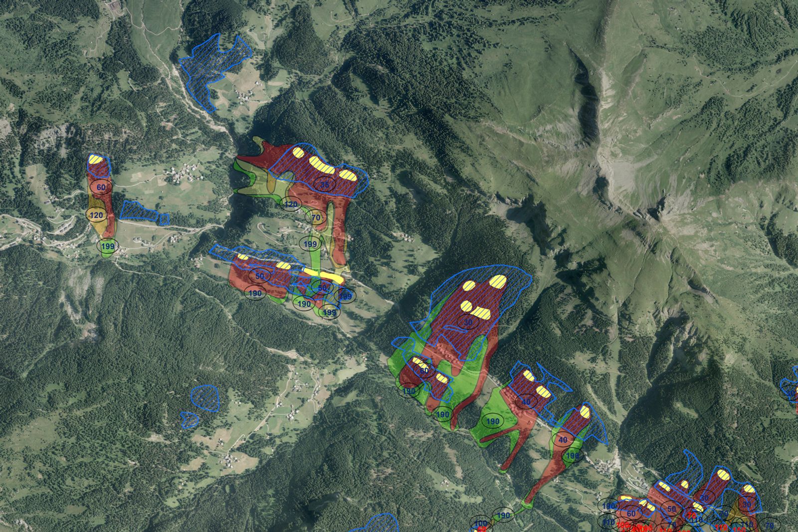Viewport: 798px width, 532px height.
Task: Select the yellow hatched patch atop the leftmost strip
Action: pyautogui.click(x=98, y=162)
